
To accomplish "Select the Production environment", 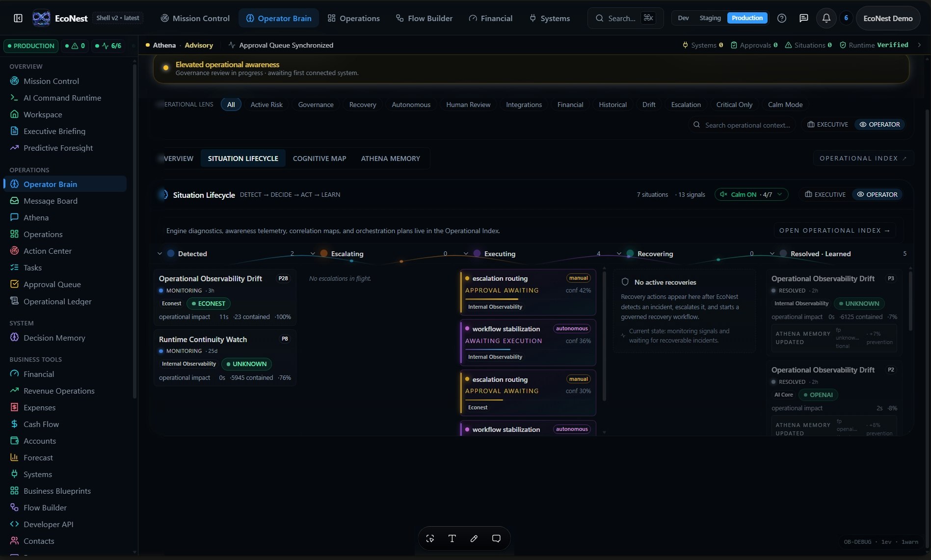I will click(x=747, y=18).
